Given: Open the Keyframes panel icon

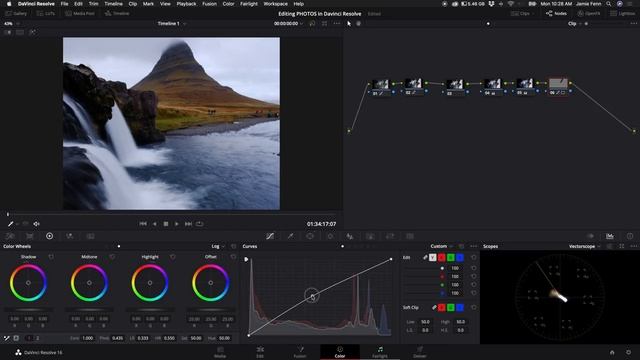Looking at the screenshot, I should tap(590, 236).
